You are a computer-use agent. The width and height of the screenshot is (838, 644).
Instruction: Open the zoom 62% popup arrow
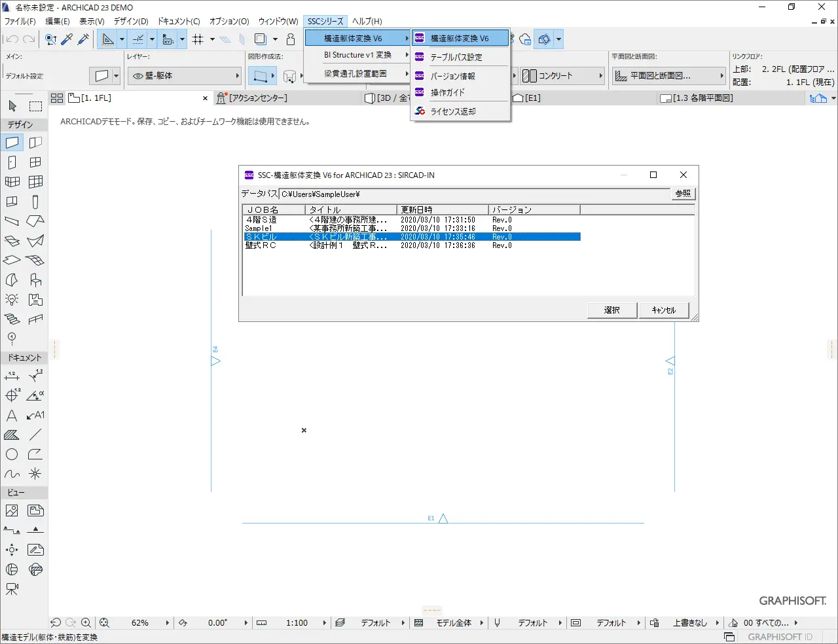coord(168,623)
